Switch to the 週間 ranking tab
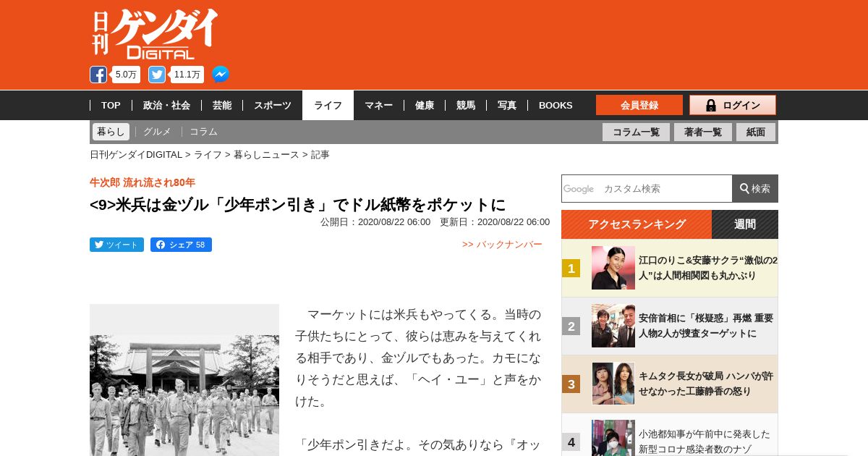868x456 pixels. pyautogui.click(x=745, y=224)
